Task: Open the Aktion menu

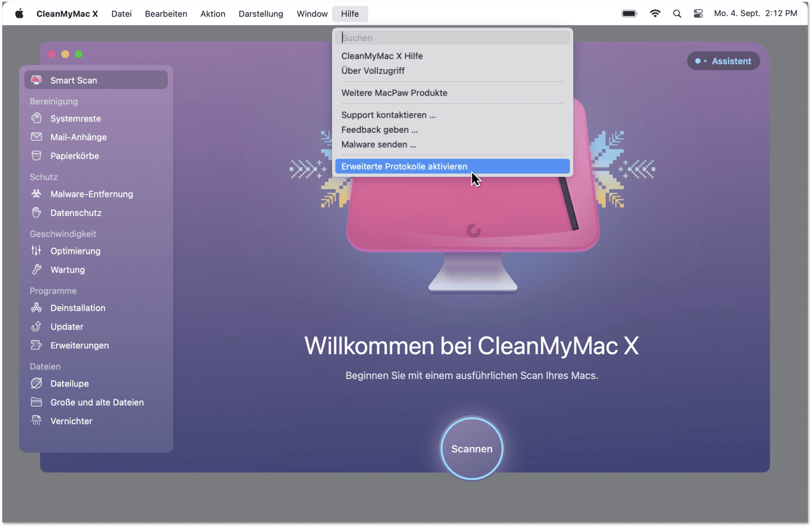Action: click(x=213, y=14)
